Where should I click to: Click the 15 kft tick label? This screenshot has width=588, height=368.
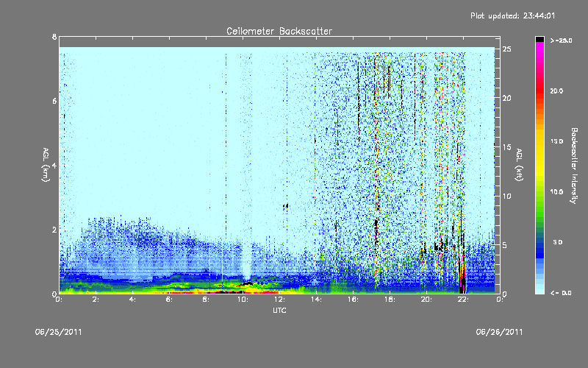[x=507, y=147]
